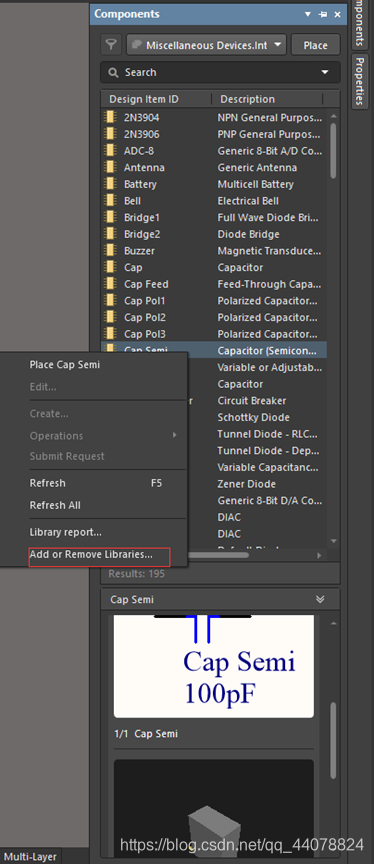Click the Magnetic Transducer description row
374x864 pixels.
point(269,251)
